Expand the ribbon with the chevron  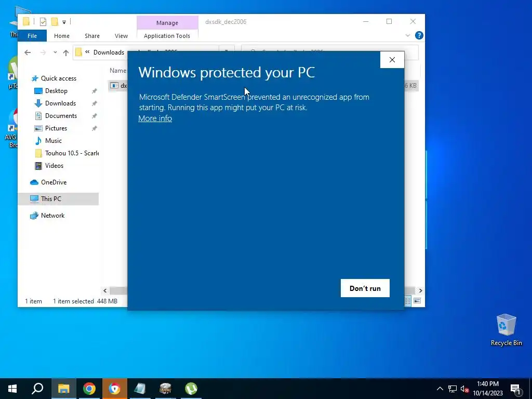(x=408, y=35)
